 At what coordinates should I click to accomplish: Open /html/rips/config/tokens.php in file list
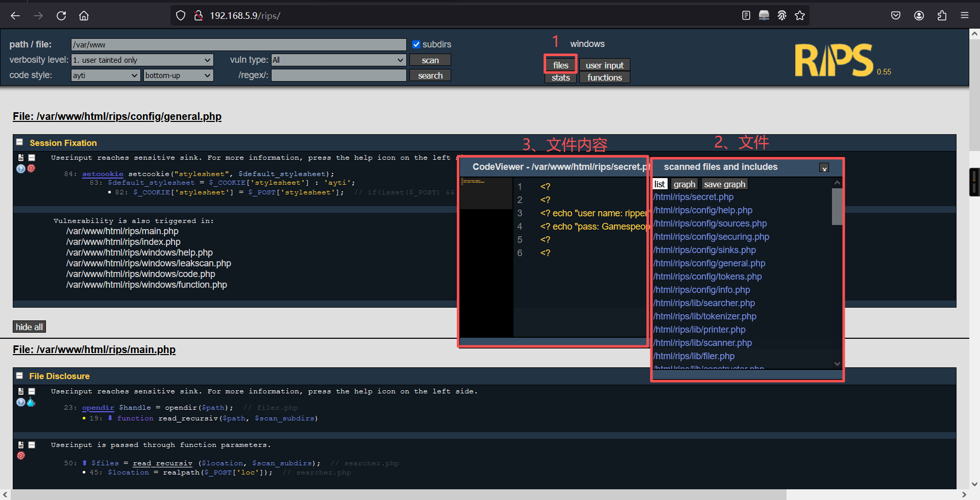(707, 277)
